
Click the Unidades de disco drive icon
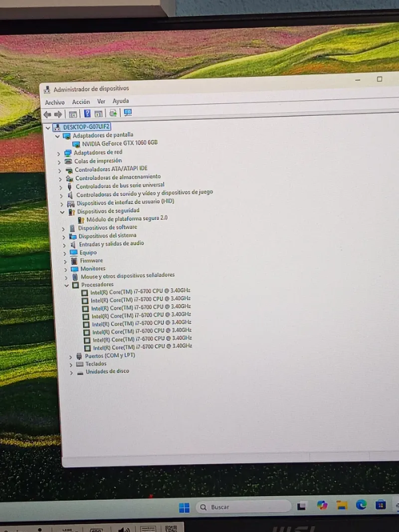pyautogui.click(x=80, y=372)
